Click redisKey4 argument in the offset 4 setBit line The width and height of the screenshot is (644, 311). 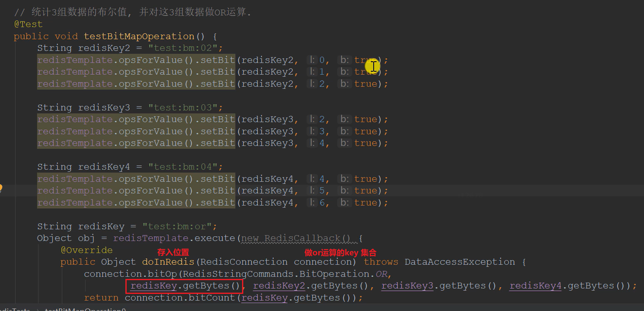tap(267, 179)
